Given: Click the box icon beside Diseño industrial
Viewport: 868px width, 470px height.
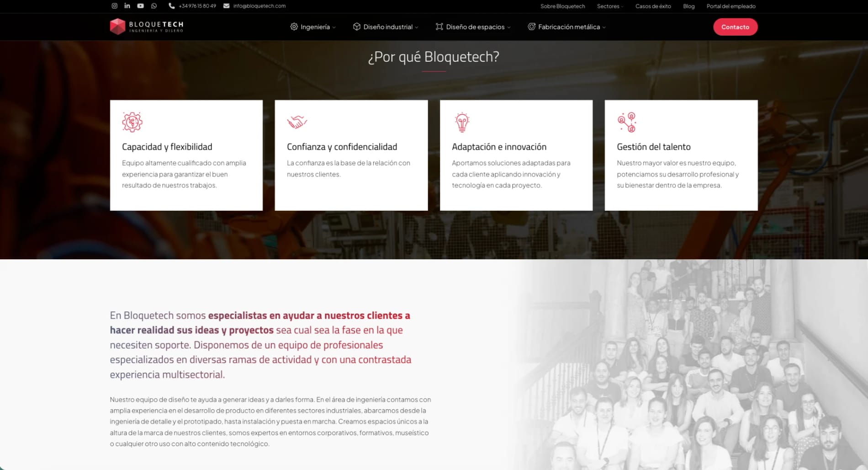Looking at the screenshot, I should point(357,27).
